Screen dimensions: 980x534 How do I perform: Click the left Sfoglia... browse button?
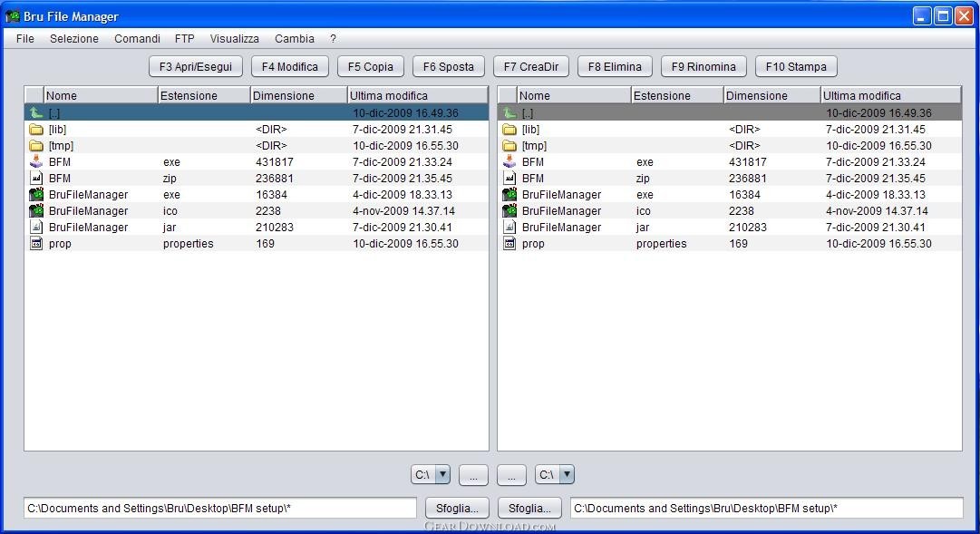[x=457, y=509]
